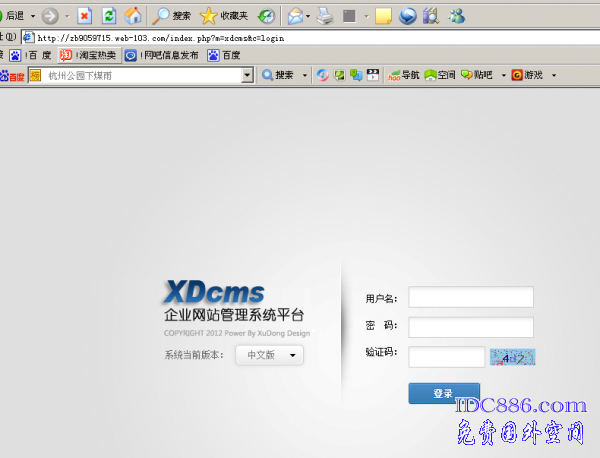Click the History icon in toolbar
The height and width of the screenshot is (458, 600).
[266, 16]
